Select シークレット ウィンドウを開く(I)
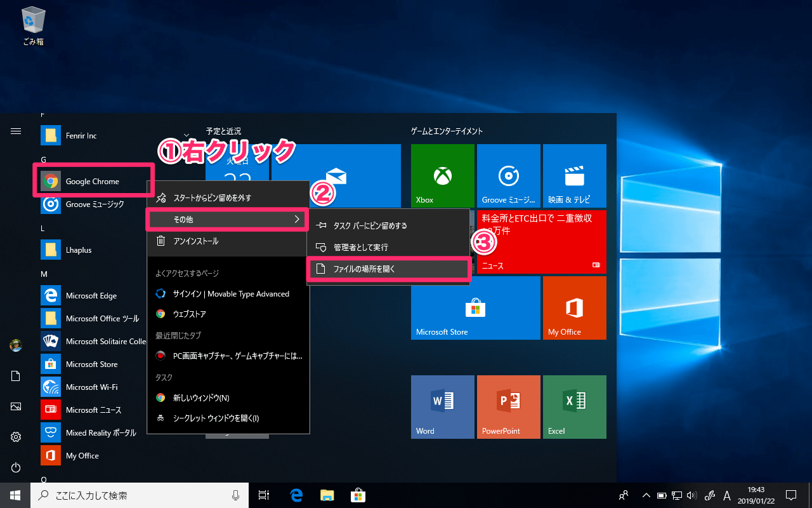Screen dimensions: 812x508 click(x=228, y=418)
